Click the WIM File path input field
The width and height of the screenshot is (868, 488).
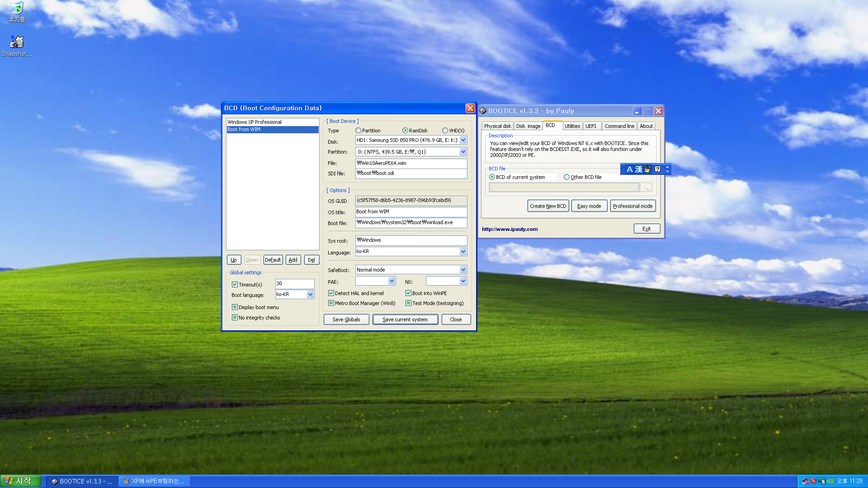point(411,163)
